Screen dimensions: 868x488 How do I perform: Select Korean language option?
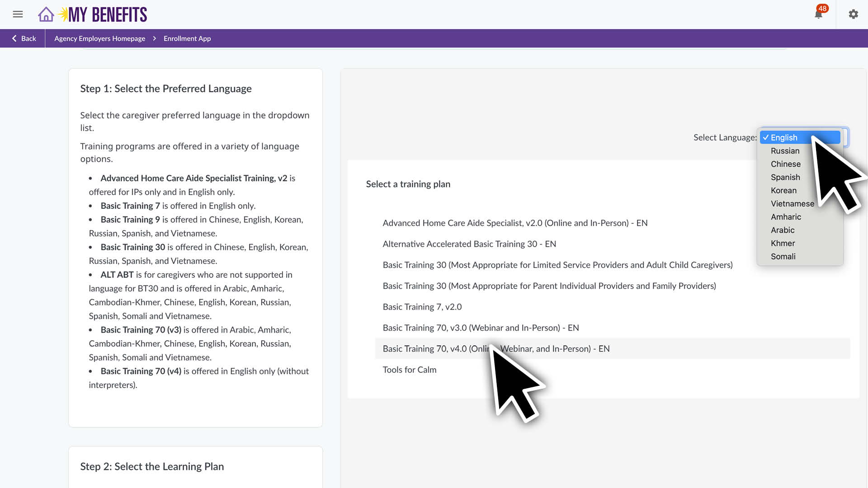pyautogui.click(x=783, y=190)
